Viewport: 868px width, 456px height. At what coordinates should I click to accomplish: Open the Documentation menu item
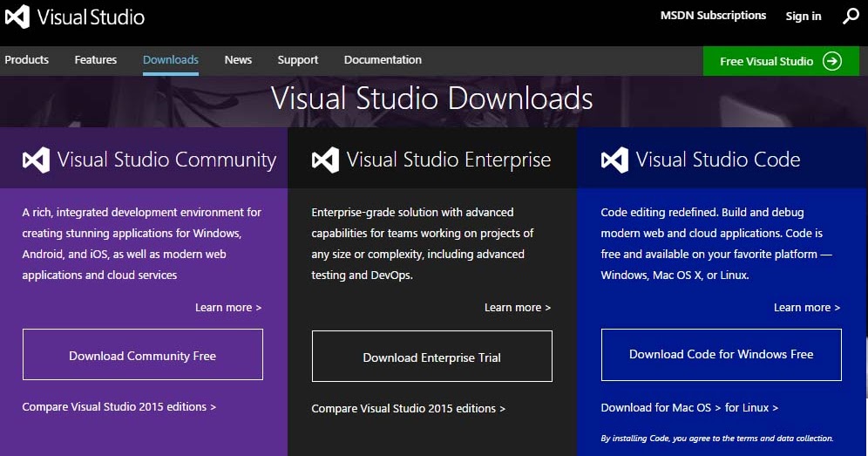point(383,60)
